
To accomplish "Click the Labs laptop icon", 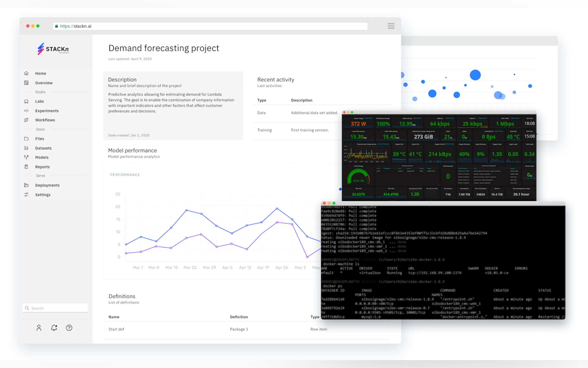I will tap(26, 101).
